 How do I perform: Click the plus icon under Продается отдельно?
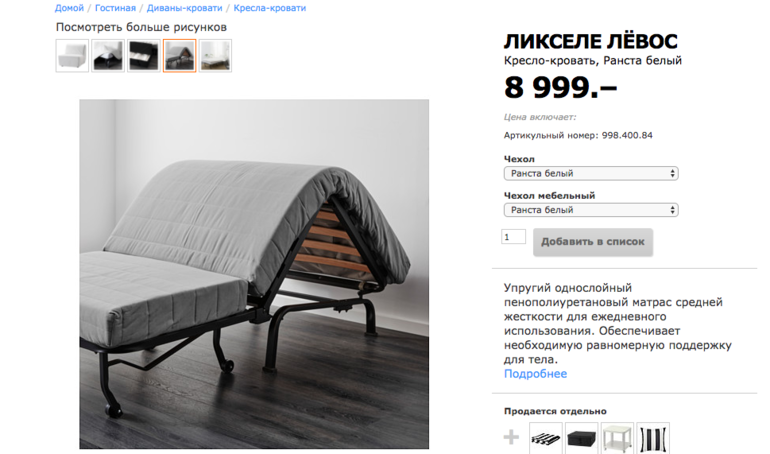pyautogui.click(x=511, y=437)
